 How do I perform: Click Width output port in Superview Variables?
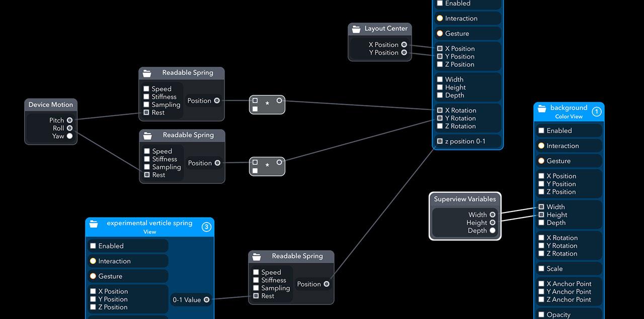[x=493, y=215]
